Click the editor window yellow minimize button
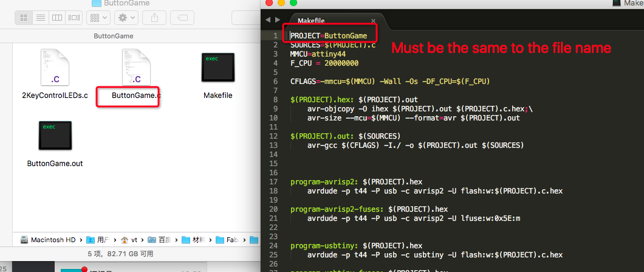The width and height of the screenshot is (644, 272). [281, 3]
